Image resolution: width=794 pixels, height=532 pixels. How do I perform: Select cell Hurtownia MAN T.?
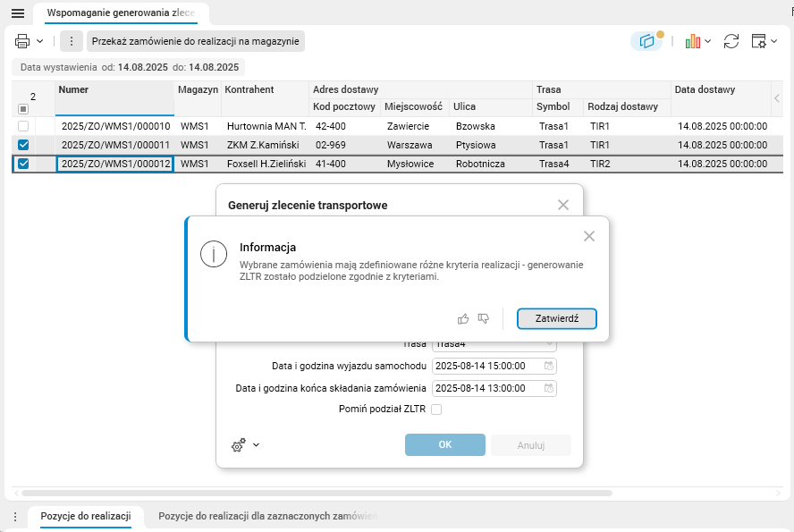pyautogui.click(x=266, y=126)
